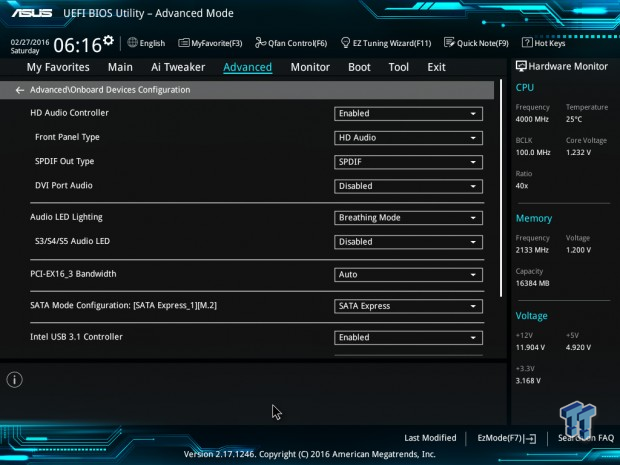Select the S3/S4/S5 Audio LED label
This screenshot has width=620, height=465.
click(x=72, y=241)
